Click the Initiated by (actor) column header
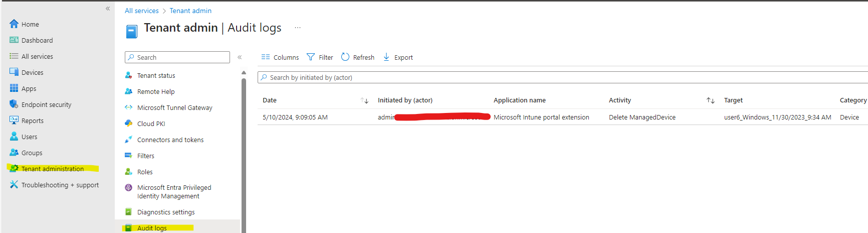 point(405,100)
